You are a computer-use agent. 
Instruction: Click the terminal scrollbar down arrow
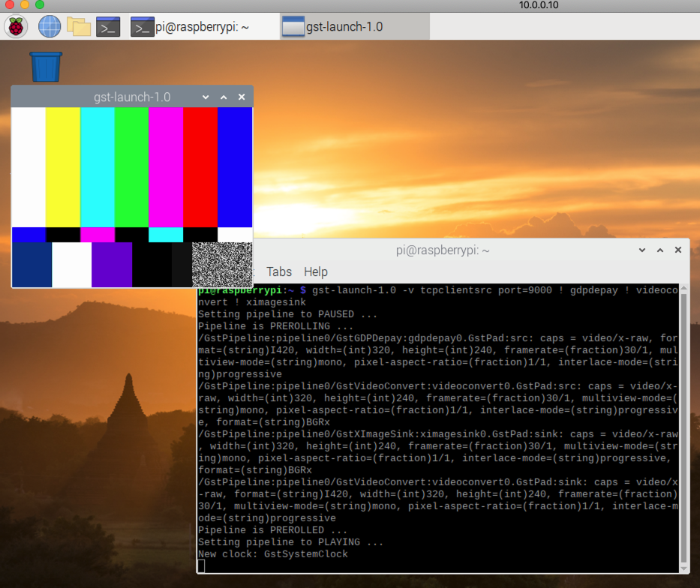pos(683,568)
